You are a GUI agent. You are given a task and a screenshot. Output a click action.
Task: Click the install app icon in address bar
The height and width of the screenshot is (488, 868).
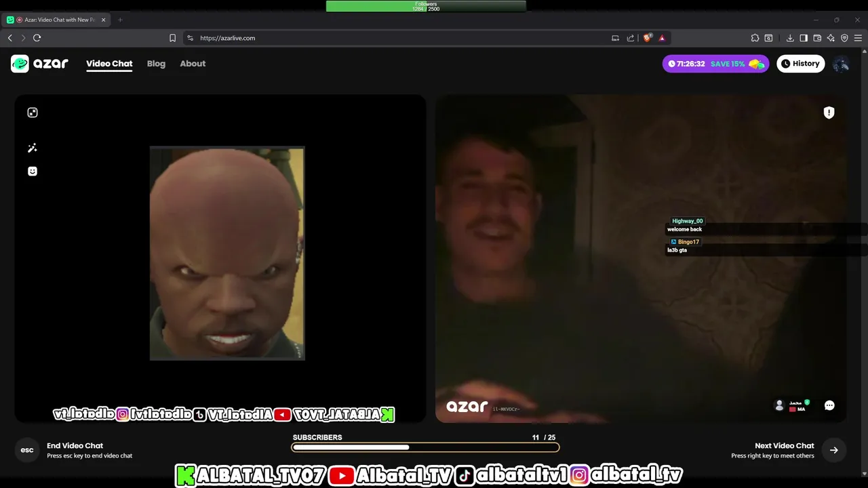click(615, 38)
